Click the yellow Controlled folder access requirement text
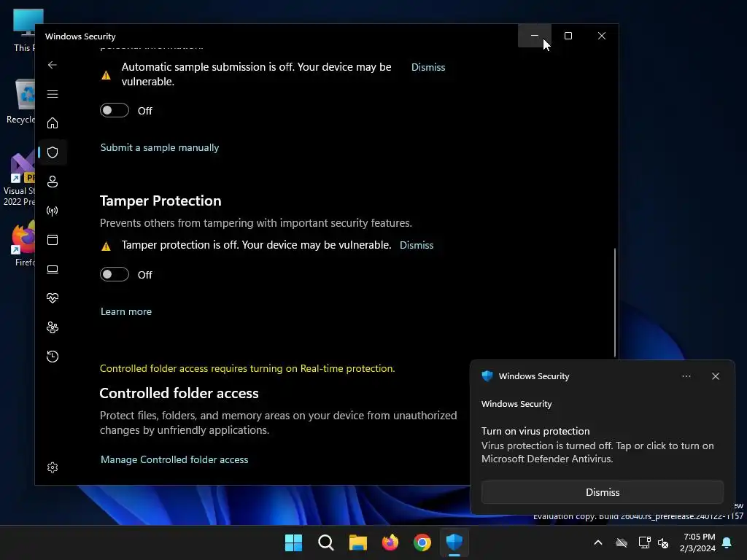 coord(247,368)
